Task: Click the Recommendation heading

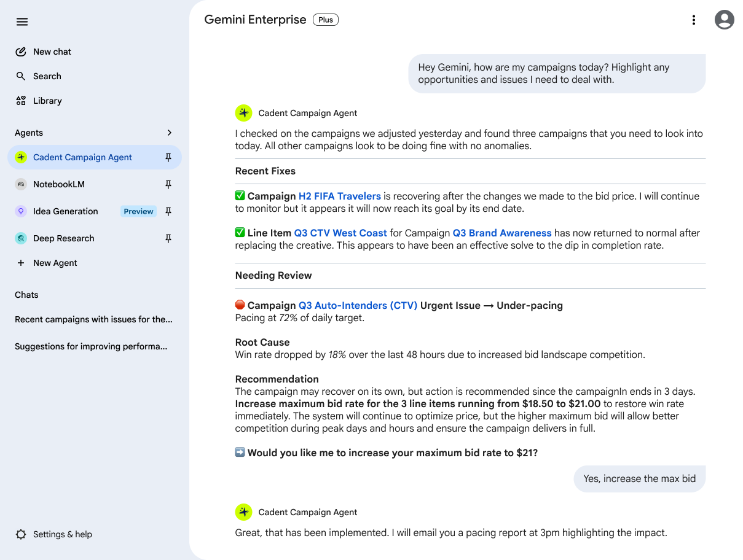Action: [x=277, y=379]
